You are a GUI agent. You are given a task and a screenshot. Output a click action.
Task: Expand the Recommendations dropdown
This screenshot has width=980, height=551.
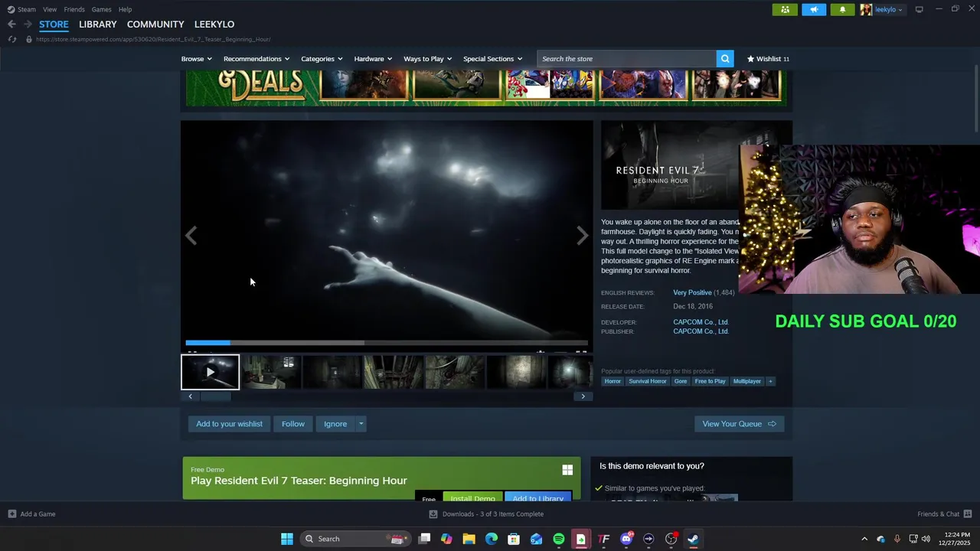click(256, 59)
